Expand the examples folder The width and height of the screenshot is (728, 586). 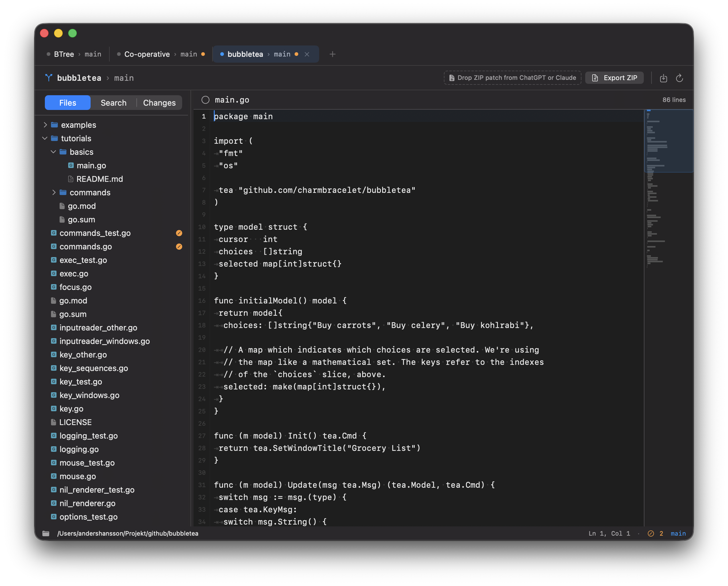click(46, 125)
